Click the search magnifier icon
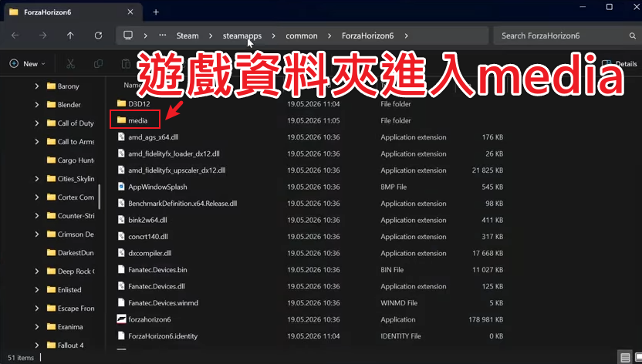642x364 pixels. [x=632, y=36]
